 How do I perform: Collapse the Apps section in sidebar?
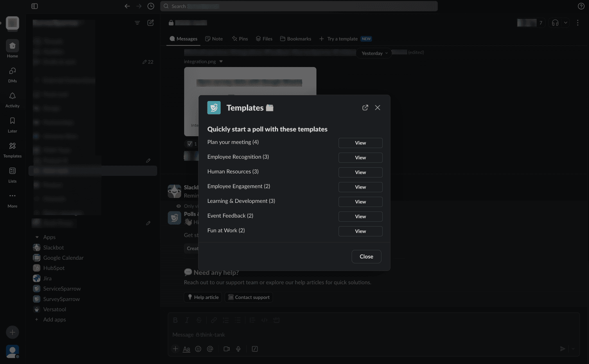[37, 237]
